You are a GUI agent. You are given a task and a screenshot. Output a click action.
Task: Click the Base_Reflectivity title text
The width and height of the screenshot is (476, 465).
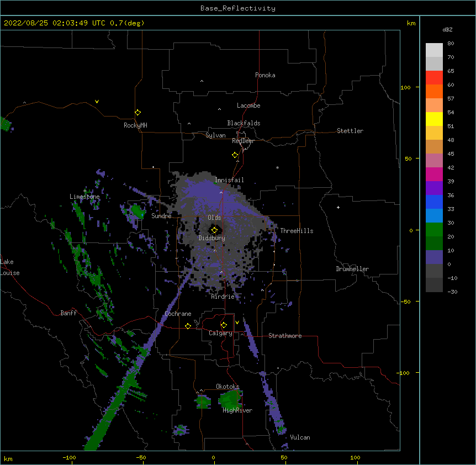click(238, 8)
